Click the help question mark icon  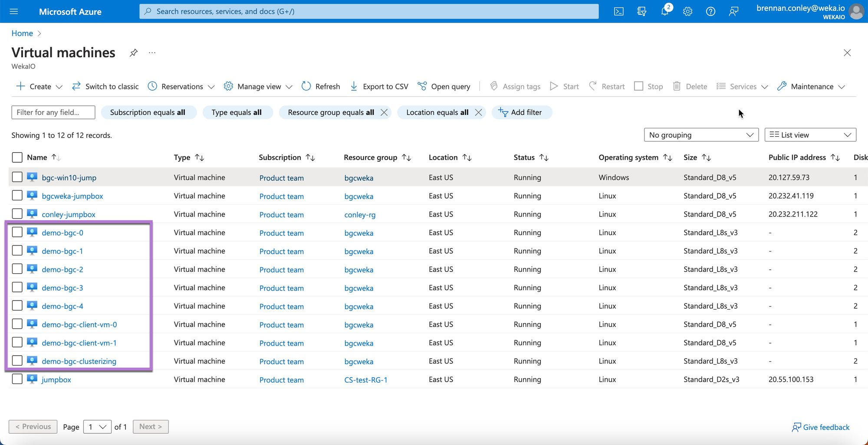click(710, 12)
